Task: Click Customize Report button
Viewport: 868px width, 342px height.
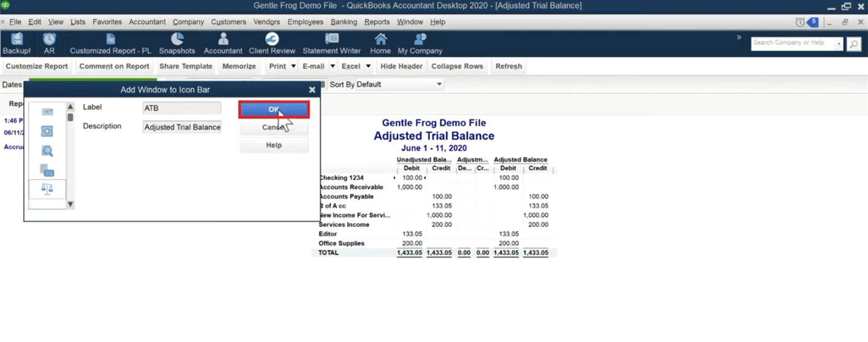Action: point(37,66)
